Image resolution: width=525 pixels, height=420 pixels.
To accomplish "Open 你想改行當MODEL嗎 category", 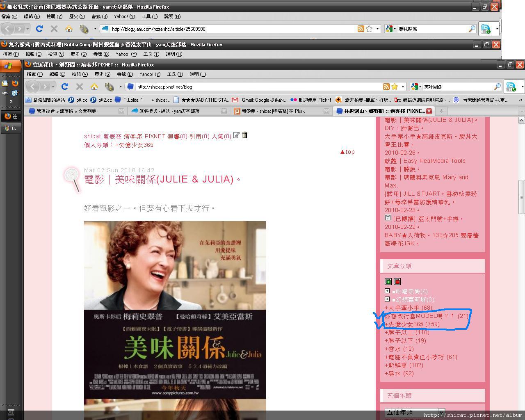I will tap(427, 316).
